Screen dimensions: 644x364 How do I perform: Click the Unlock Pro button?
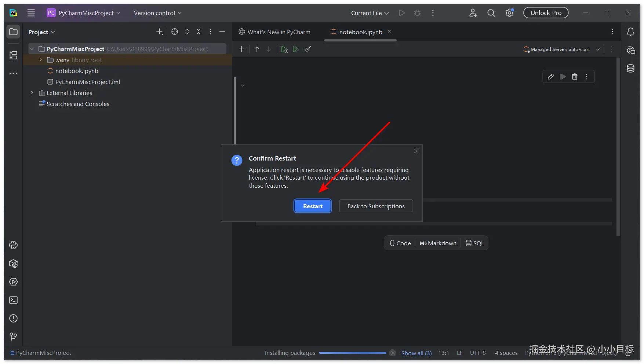click(546, 13)
